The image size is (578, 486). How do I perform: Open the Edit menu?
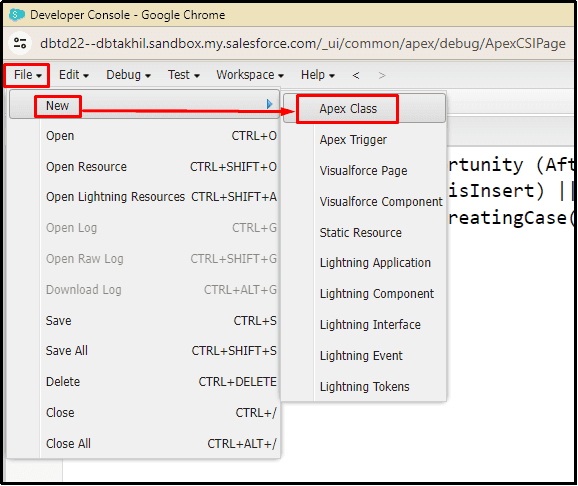[74, 75]
